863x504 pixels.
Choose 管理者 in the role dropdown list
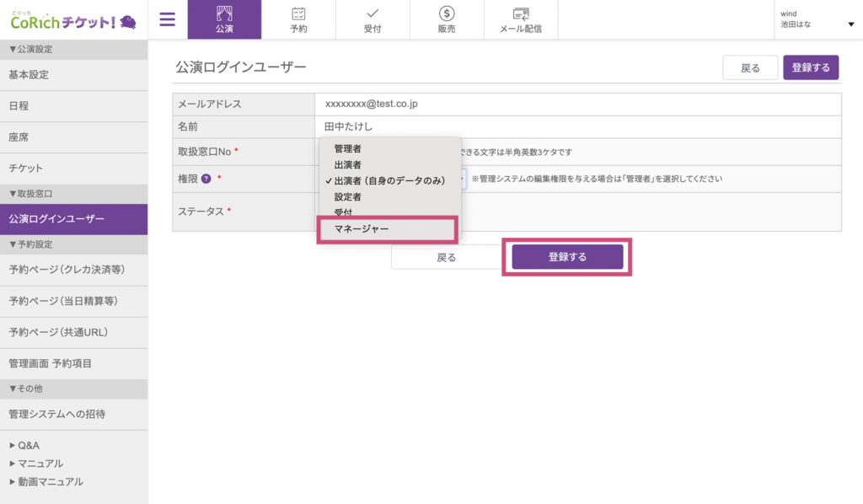(x=348, y=148)
